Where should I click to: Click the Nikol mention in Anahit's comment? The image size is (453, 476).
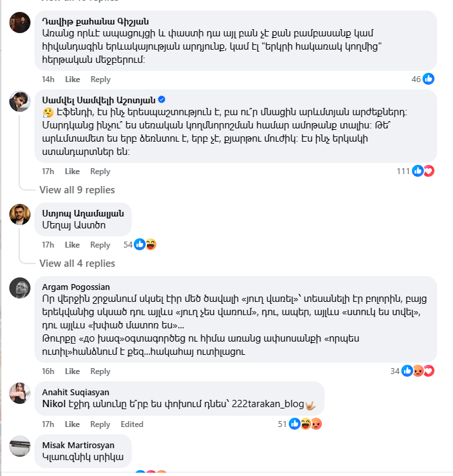pyautogui.click(x=54, y=403)
